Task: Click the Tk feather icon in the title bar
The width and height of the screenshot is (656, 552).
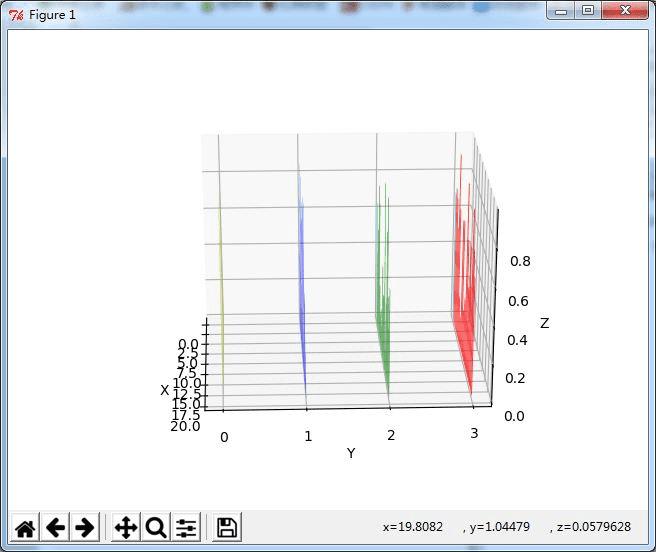Action: tap(16, 15)
